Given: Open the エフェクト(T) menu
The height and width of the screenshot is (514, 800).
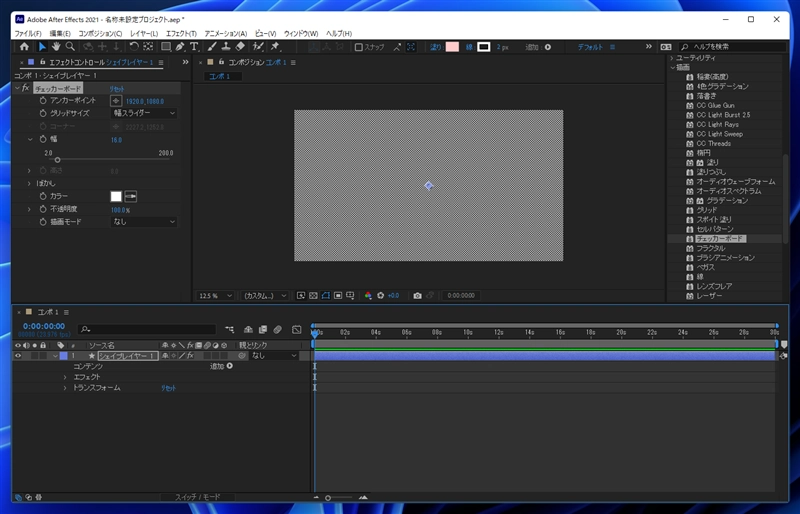Looking at the screenshot, I should tap(181, 33).
